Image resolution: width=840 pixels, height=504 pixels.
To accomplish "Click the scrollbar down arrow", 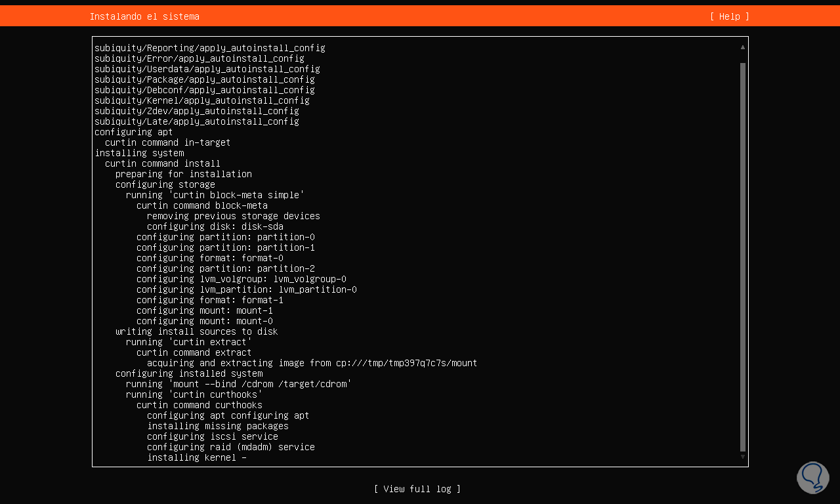I will coord(743,457).
